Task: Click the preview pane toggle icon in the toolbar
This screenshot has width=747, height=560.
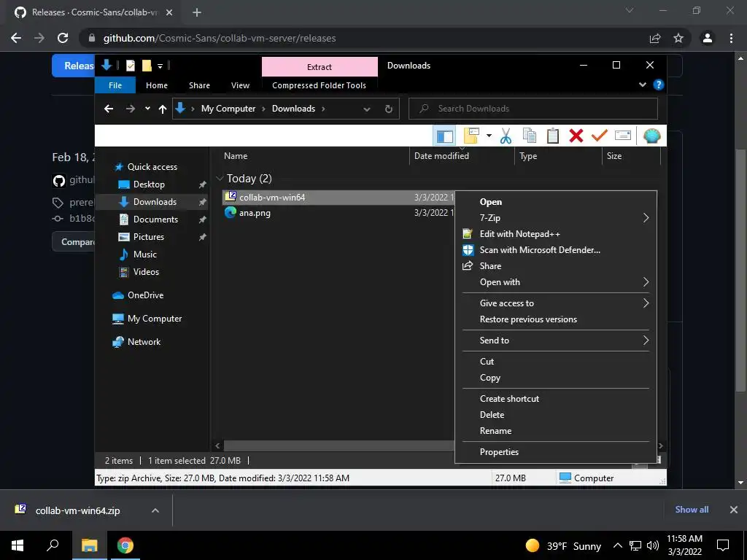Action: point(444,136)
